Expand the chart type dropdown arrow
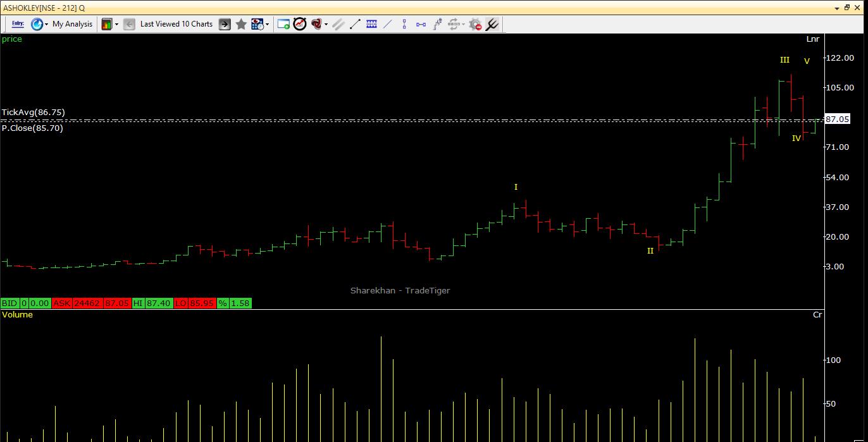The width and height of the screenshot is (868, 442). click(116, 24)
